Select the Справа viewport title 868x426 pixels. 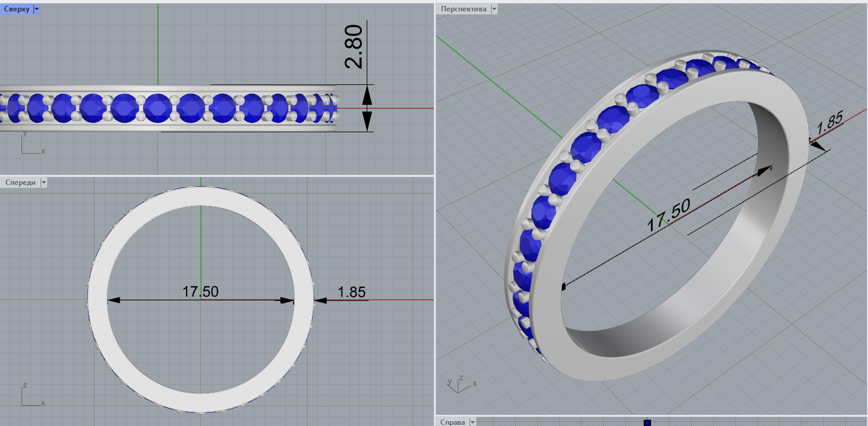pyautogui.click(x=452, y=422)
